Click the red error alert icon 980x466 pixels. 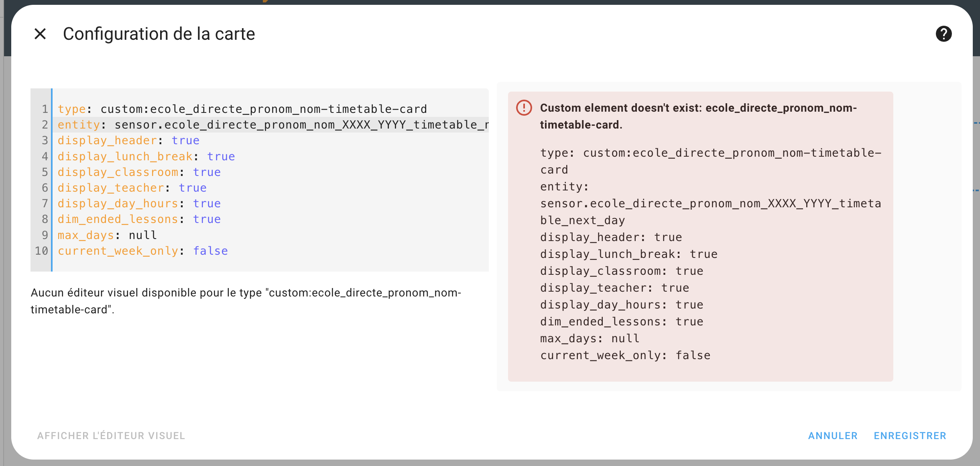click(x=524, y=108)
